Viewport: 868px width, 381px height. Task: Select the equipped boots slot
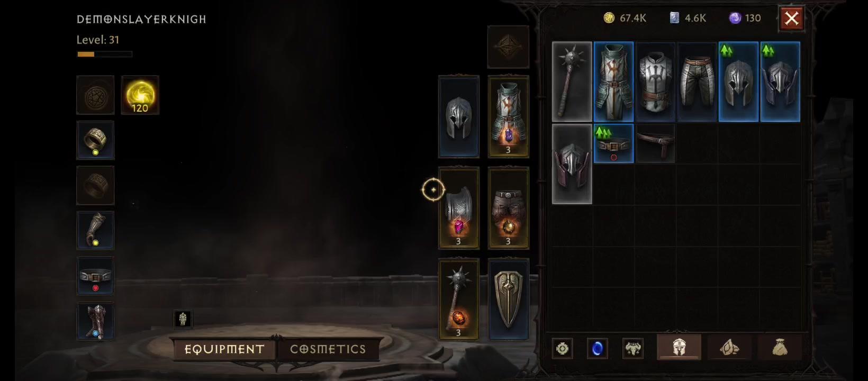pyautogui.click(x=95, y=321)
